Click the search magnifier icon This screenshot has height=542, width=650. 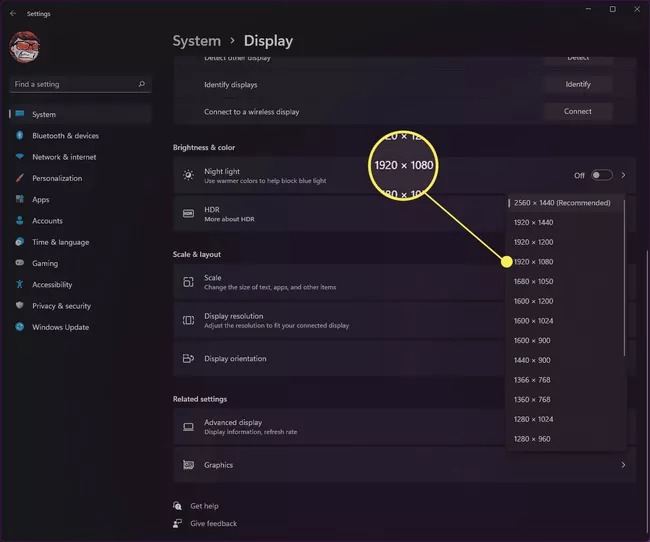click(x=141, y=84)
